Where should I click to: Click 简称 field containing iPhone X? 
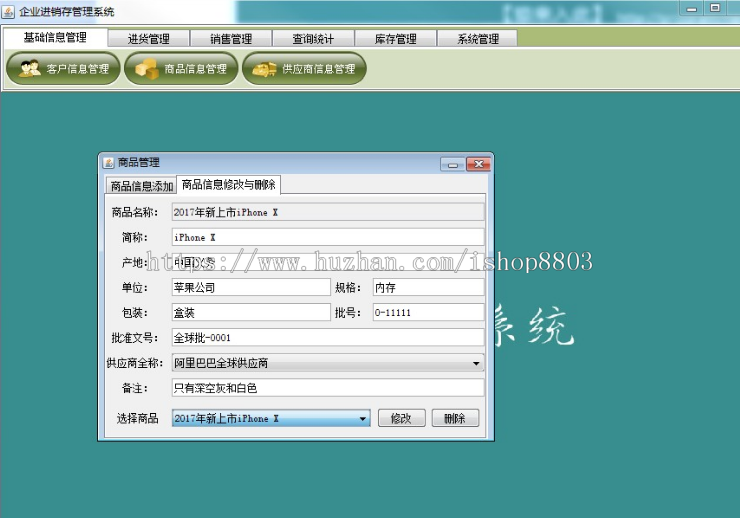point(328,237)
